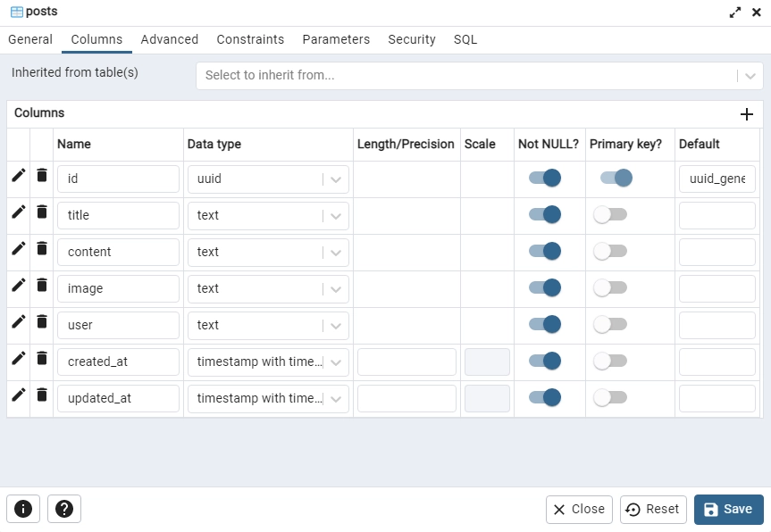
Task: Click Length/Precision field for updated_at
Action: click(406, 398)
